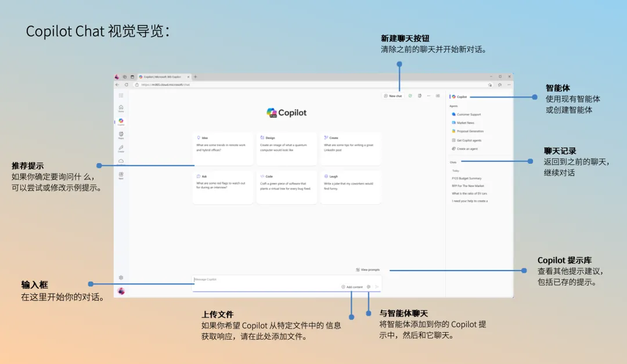627x364 pixels.
Task: Open View prompts link
Action: (367, 269)
